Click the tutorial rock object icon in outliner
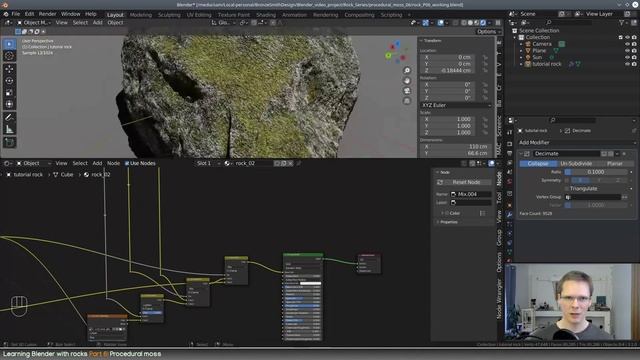 pos(528,64)
